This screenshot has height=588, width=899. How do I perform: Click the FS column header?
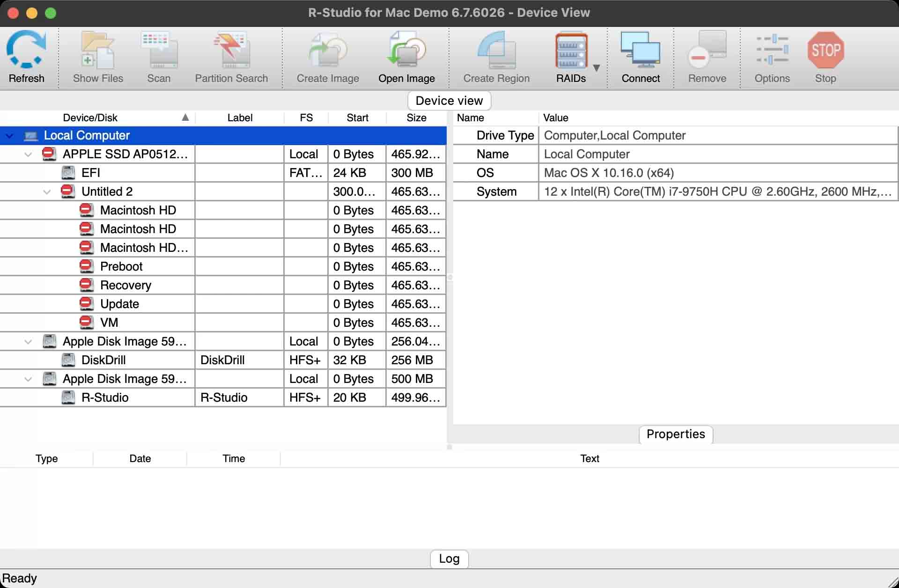coord(306,118)
